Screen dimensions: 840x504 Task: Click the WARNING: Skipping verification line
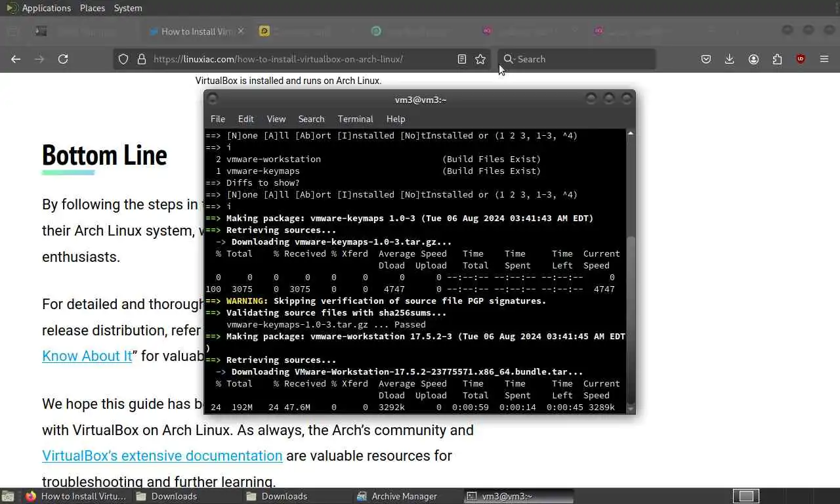(x=376, y=301)
